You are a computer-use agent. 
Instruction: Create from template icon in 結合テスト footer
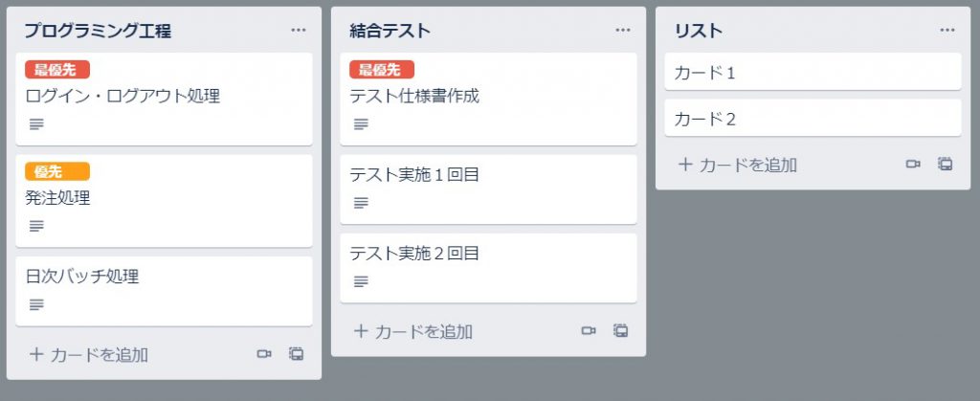click(620, 330)
